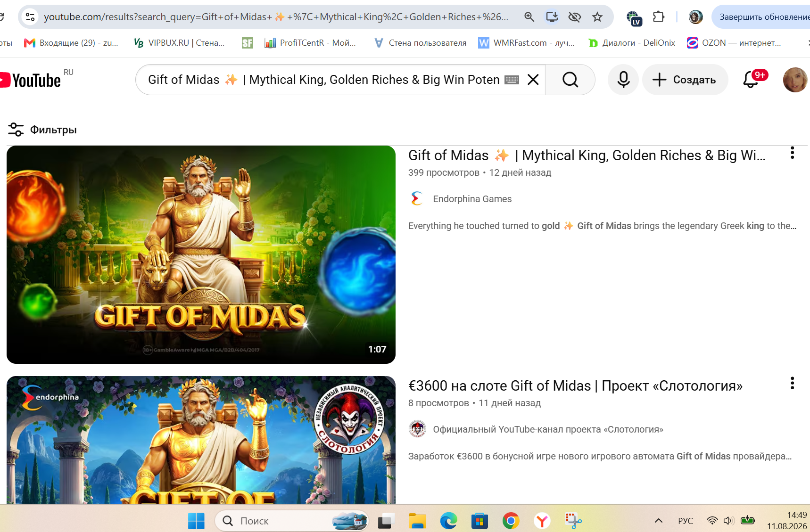This screenshot has width=810, height=532.
Task: Switch to Chrome on taskbar
Action: click(x=511, y=521)
